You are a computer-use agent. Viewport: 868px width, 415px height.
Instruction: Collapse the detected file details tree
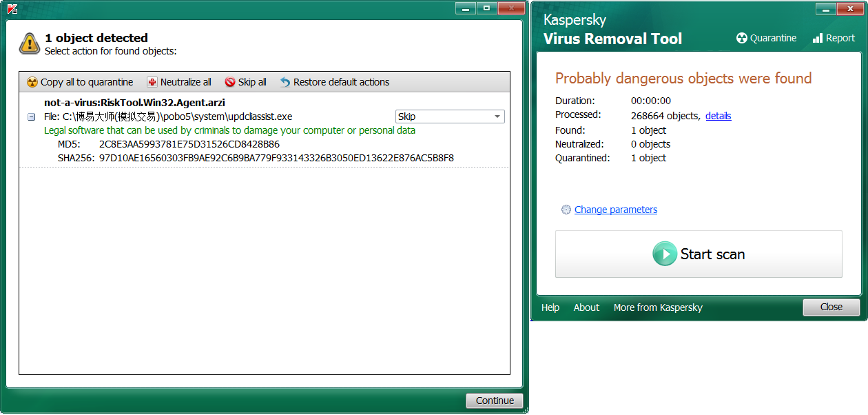[31, 117]
